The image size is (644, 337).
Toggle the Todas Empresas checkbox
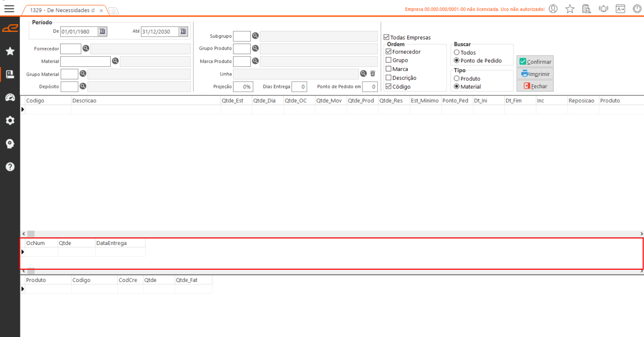click(x=387, y=37)
